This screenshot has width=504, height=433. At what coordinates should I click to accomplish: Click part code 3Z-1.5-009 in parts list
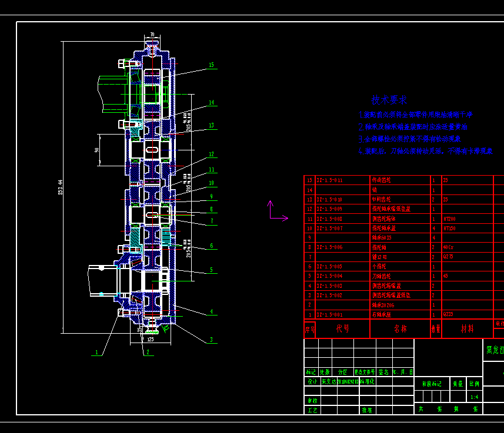(329, 209)
